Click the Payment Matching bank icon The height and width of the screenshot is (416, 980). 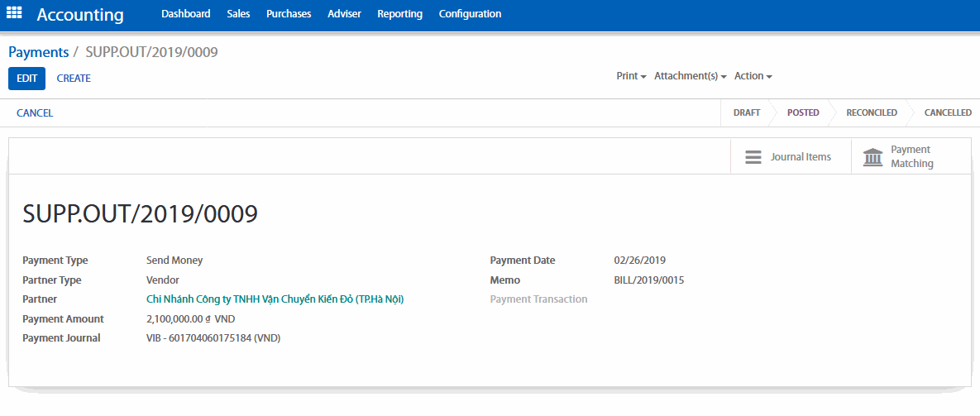[x=872, y=157]
